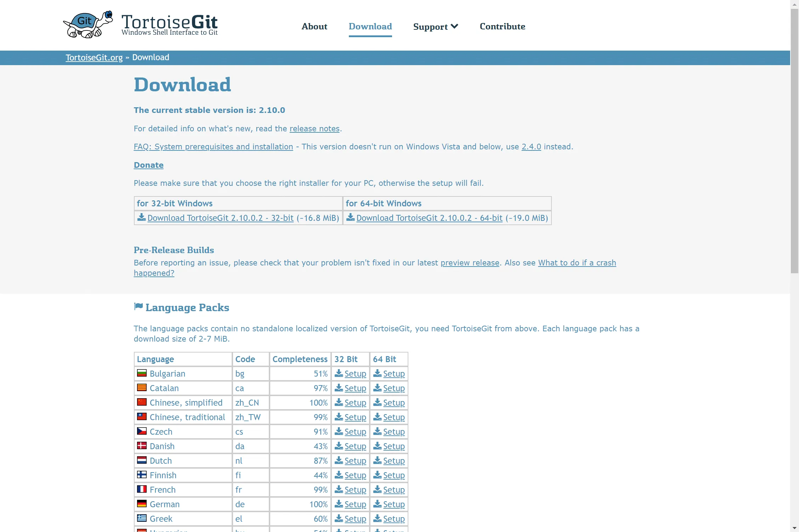
Task: Click the German flag icon
Action: (x=142, y=504)
